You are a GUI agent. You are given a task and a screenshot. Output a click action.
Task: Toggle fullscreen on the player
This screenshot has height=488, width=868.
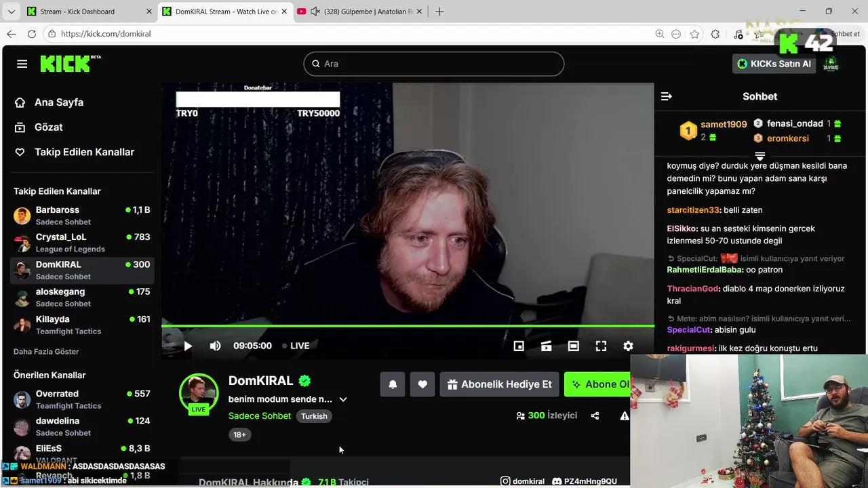tap(601, 346)
